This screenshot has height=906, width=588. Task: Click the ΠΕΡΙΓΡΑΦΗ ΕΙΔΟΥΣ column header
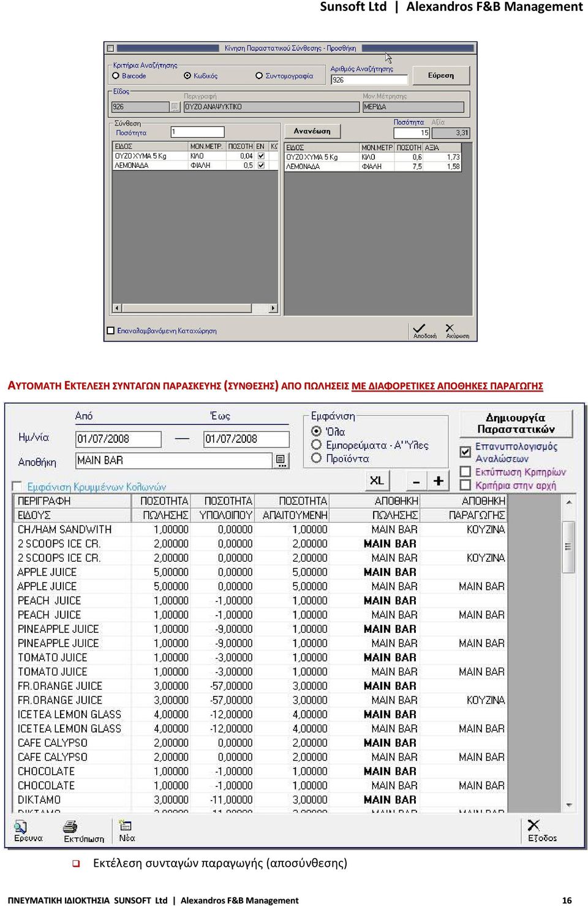tap(72, 508)
